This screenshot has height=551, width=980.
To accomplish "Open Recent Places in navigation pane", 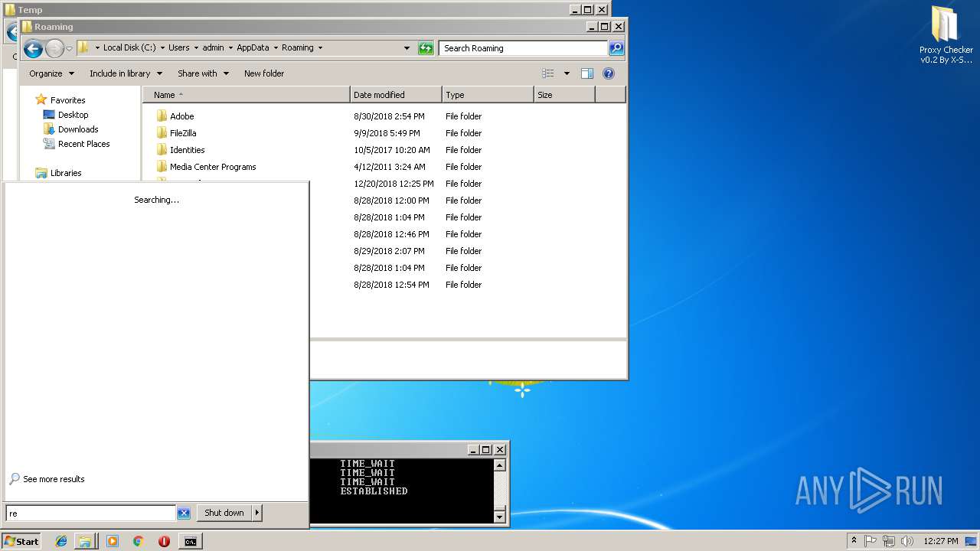I will click(83, 144).
